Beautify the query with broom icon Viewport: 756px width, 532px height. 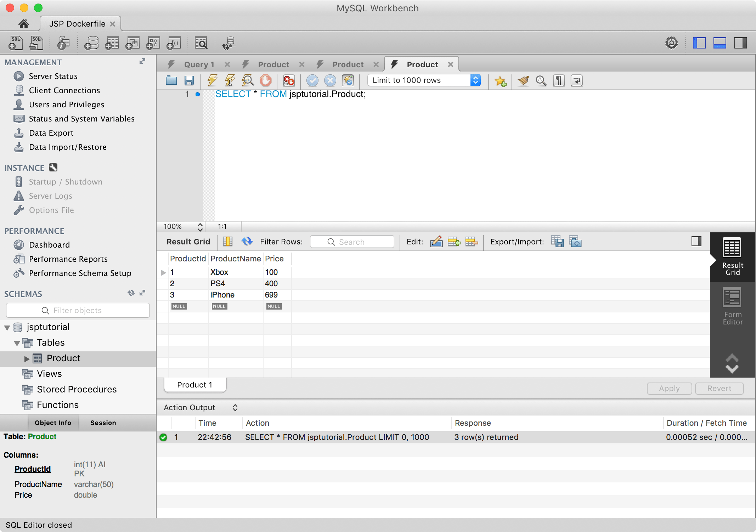pos(523,80)
